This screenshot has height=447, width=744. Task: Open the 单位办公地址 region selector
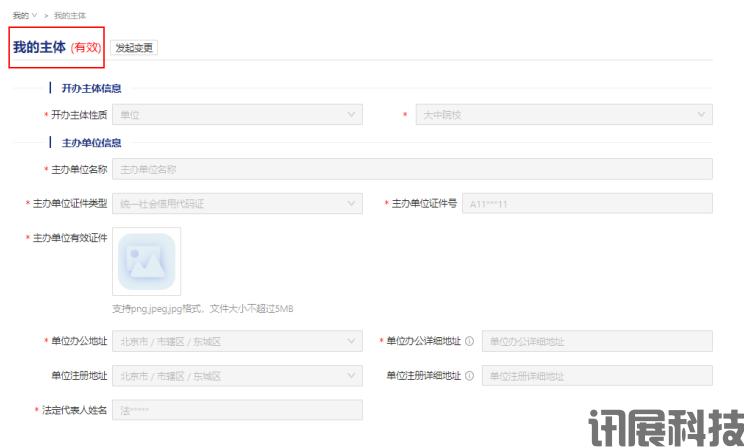point(237,341)
